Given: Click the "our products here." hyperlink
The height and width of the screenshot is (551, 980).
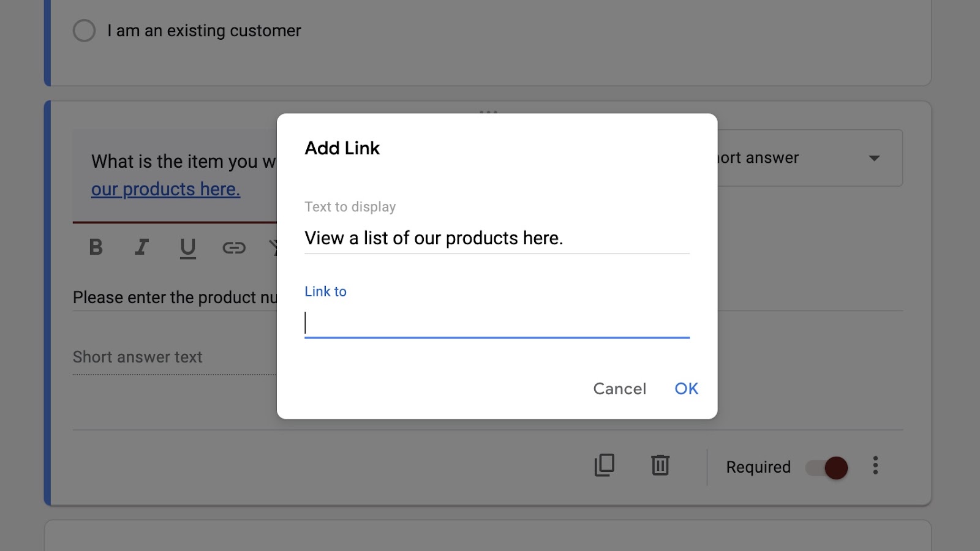Looking at the screenshot, I should (165, 190).
